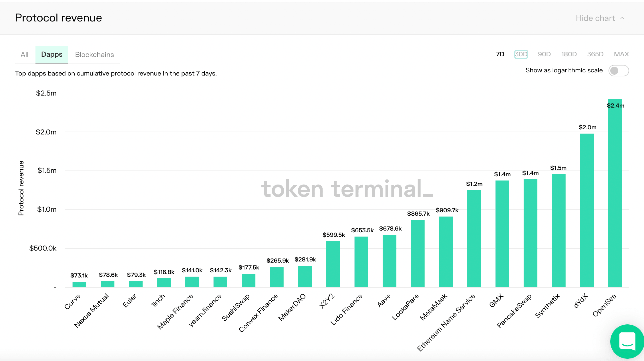Image resolution: width=644 pixels, height=361 pixels.
Task: Click the $142.3k value label
Action: pyautogui.click(x=220, y=270)
